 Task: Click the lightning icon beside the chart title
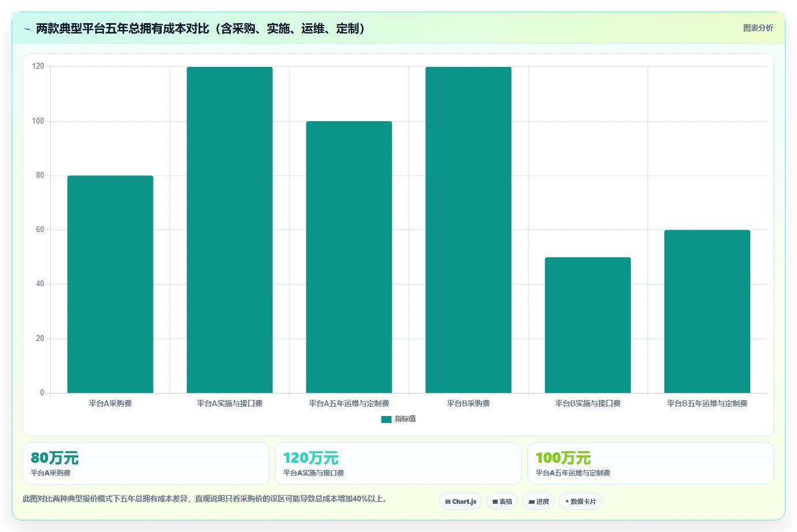click(x=27, y=29)
